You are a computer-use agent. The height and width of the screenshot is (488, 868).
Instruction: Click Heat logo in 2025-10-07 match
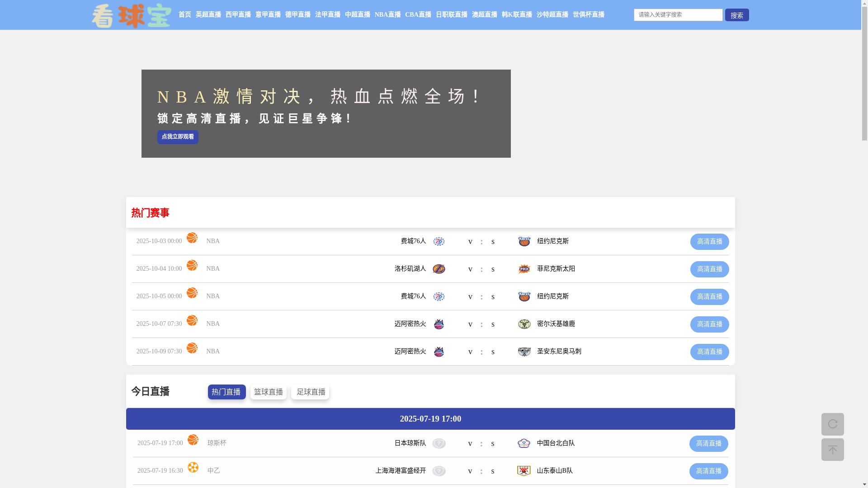click(x=439, y=324)
